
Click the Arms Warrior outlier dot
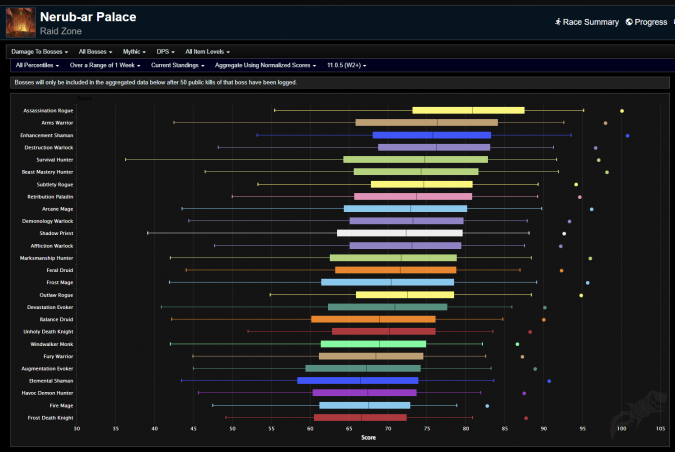coord(605,123)
